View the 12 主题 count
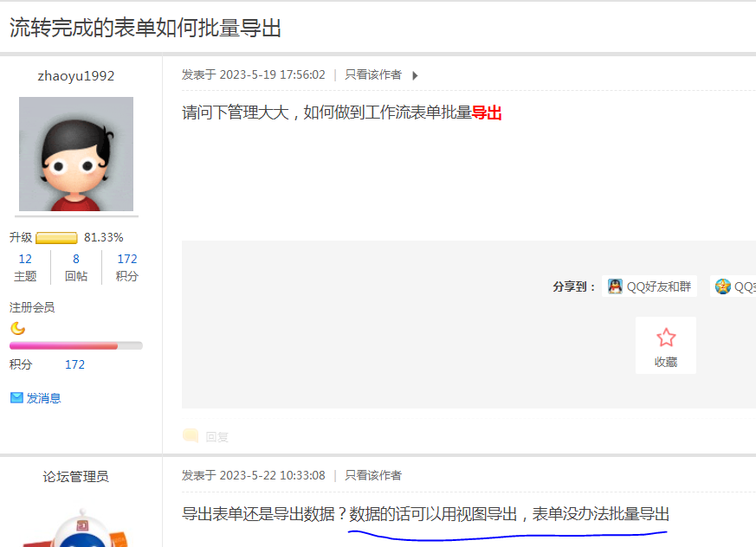 point(25,267)
